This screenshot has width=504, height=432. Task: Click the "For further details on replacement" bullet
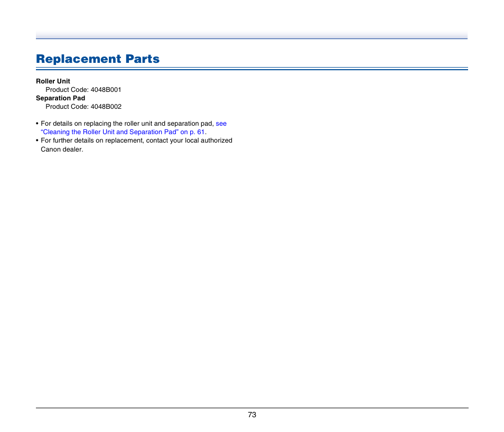point(134,141)
